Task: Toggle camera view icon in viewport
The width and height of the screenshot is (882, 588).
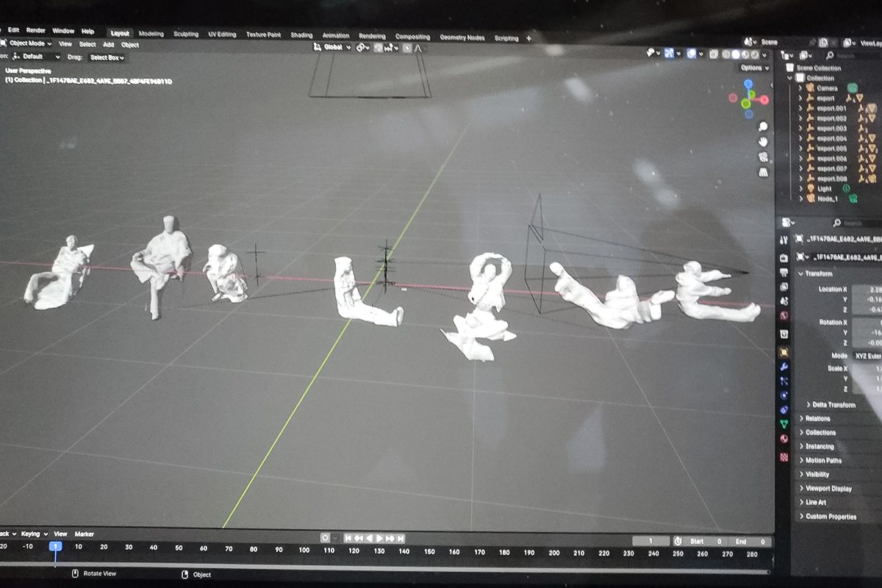Action: (x=764, y=157)
